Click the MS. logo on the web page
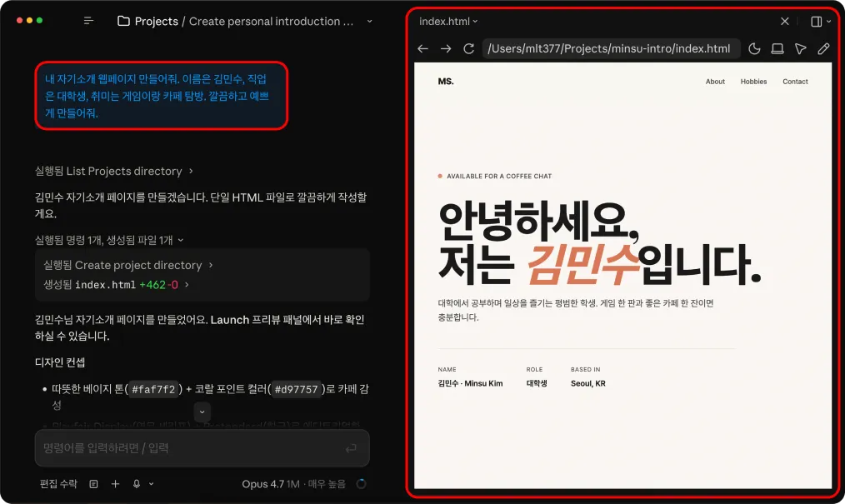The height and width of the screenshot is (504, 845). (x=446, y=82)
